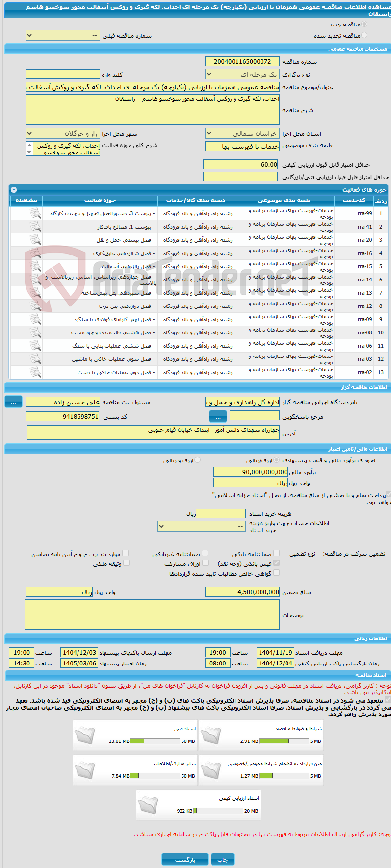The width and height of the screenshot is (391, 868).
Task: Select the مناقصه تجدید شده radio button
Action: [x=364, y=35]
